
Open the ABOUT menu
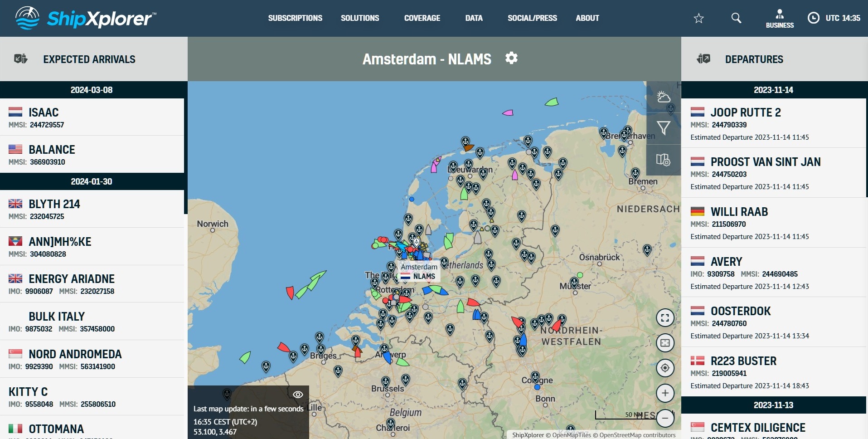(x=587, y=18)
